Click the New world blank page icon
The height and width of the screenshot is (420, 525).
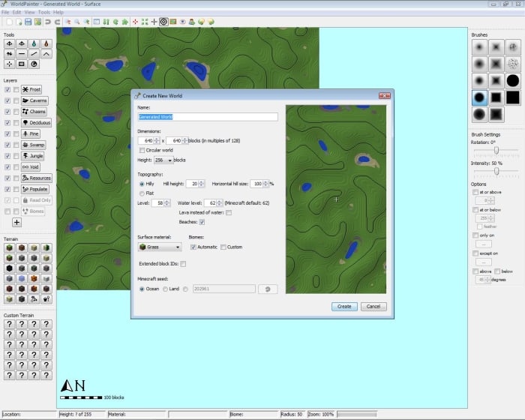[9, 22]
